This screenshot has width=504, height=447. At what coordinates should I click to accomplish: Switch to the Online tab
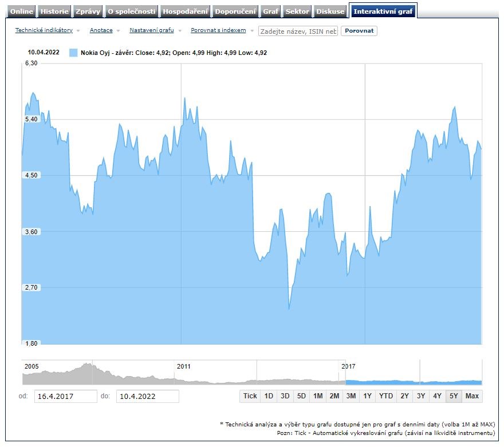(22, 11)
